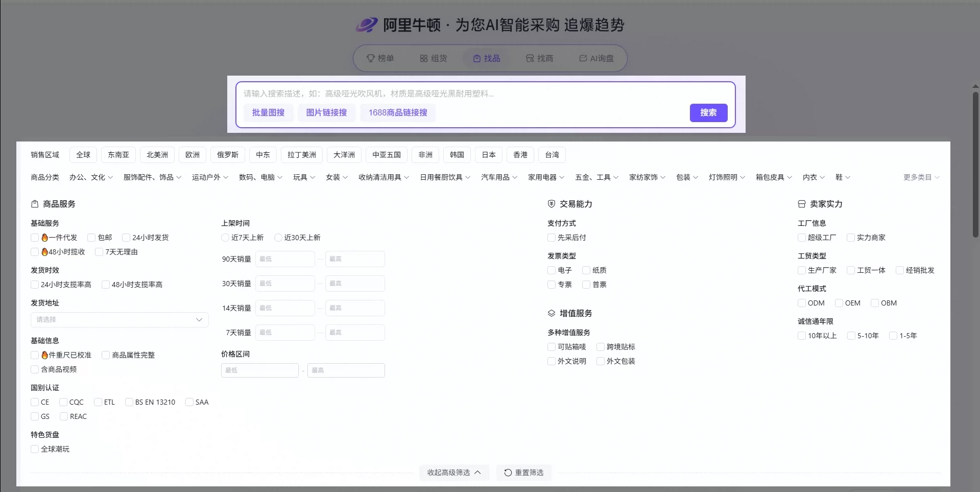Screen dimensions: 980x492
Task: Expand the 运动户外 category dropdown
Action: [x=210, y=177]
